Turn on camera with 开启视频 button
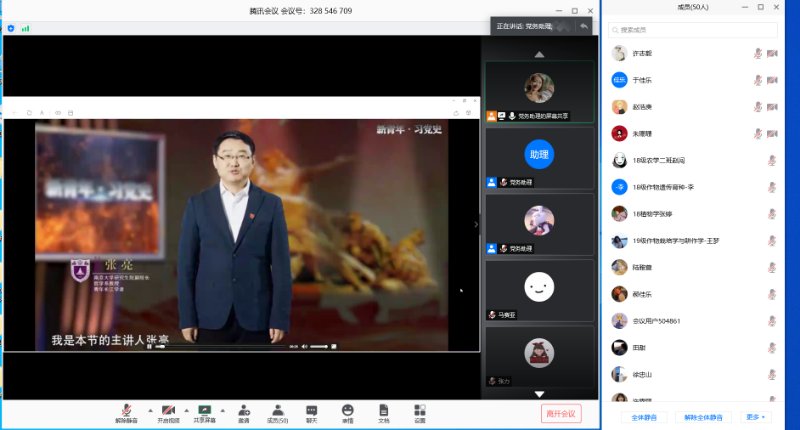Screen dimensions: 800x430 pyautogui.click(x=167, y=412)
